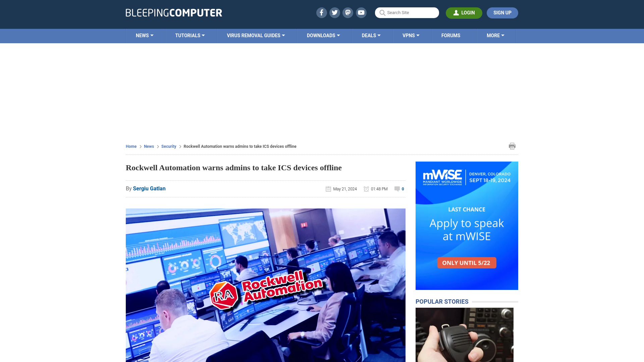This screenshot has width=644, height=362.
Task: Open the Facebook social icon link
Action: click(x=321, y=12)
